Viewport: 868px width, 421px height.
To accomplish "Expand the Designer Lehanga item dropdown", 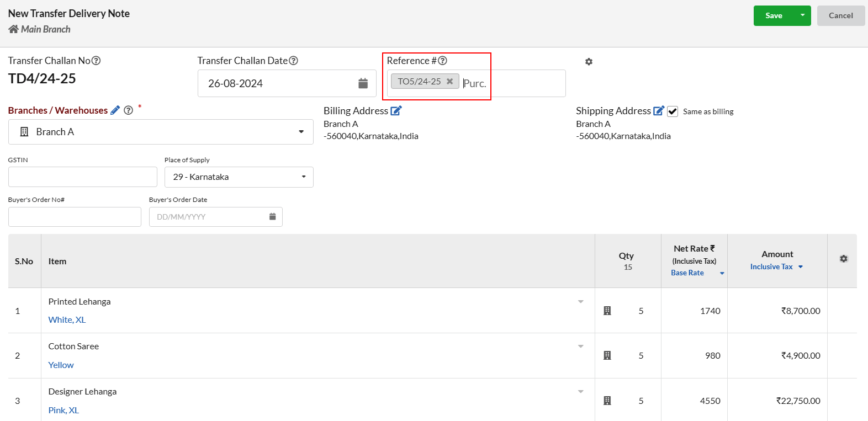I will pyautogui.click(x=581, y=392).
